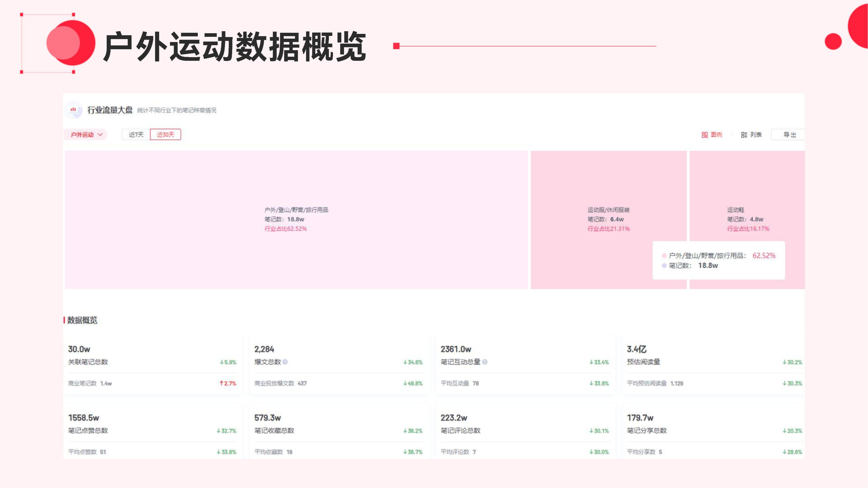Screen dimensions: 868x488
Task: Select the 近7天 time range
Action: 136,135
